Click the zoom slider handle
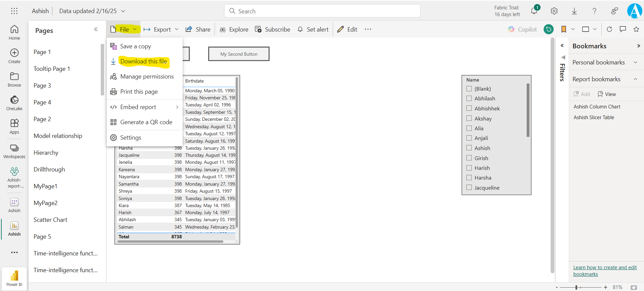The height and width of the screenshot is (291, 644). (576, 287)
